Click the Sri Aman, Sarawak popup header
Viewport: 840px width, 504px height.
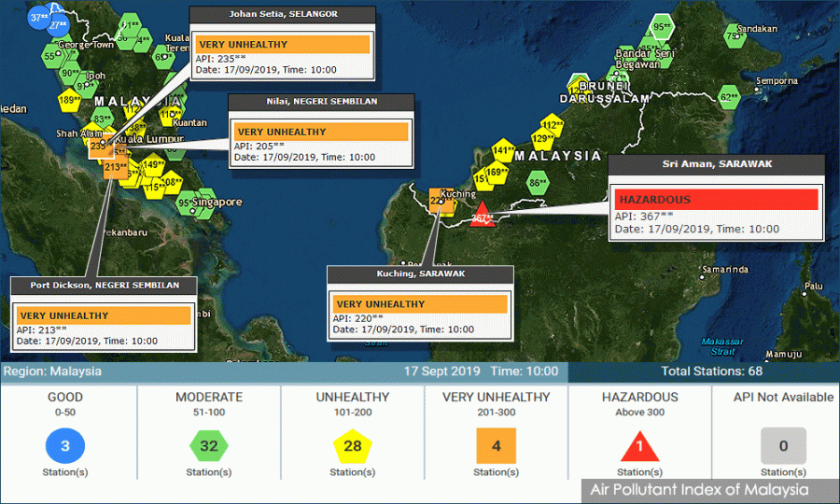717,164
